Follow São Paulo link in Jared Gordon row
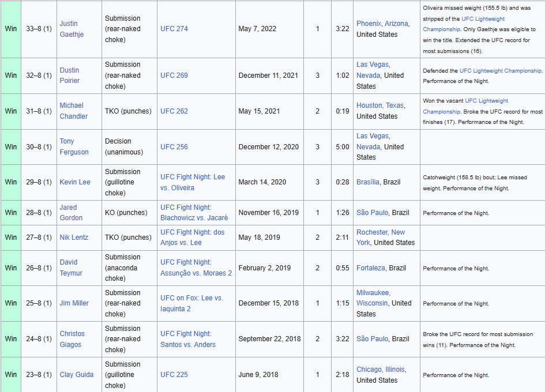This screenshot has height=392, width=545. coord(372,213)
